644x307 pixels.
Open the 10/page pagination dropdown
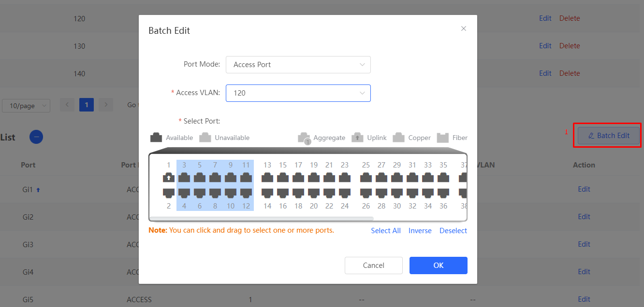pyautogui.click(x=26, y=106)
